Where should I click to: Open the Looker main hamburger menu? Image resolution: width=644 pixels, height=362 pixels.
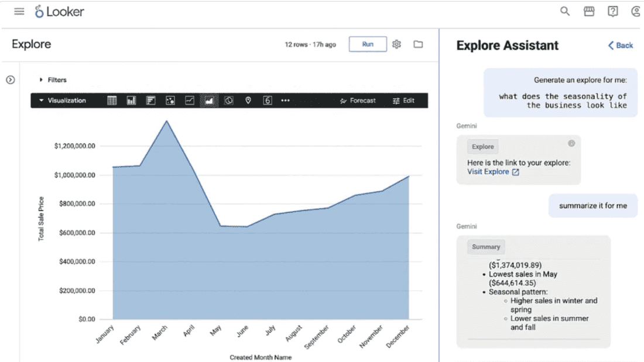[19, 12]
